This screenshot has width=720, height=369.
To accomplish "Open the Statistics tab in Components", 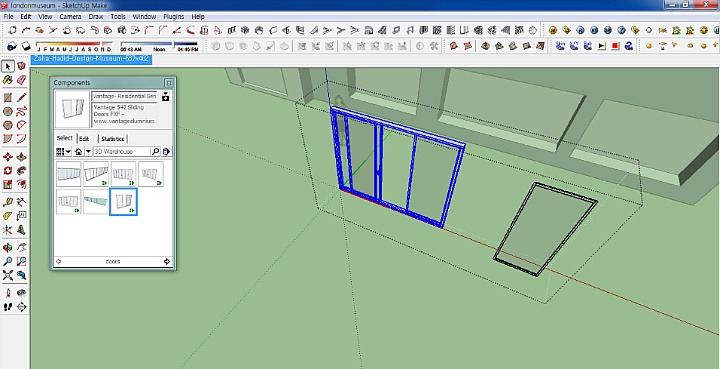I will pos(112,139).
